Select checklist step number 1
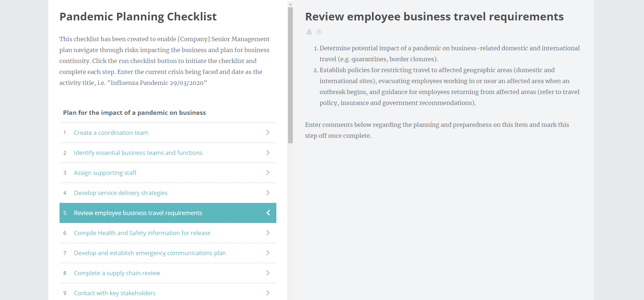 [65, 133]
